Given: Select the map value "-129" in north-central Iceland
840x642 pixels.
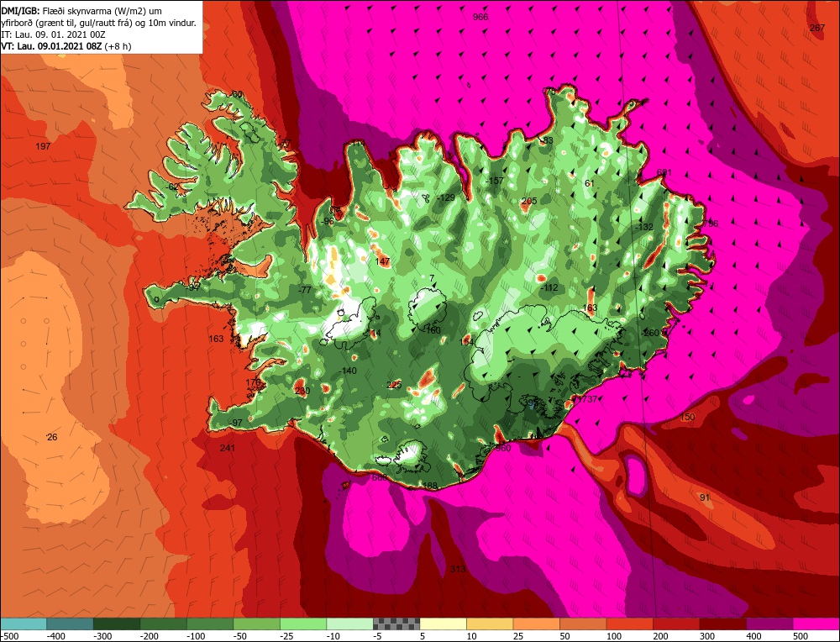Looking at the screenshot, I should click(446, 197).
